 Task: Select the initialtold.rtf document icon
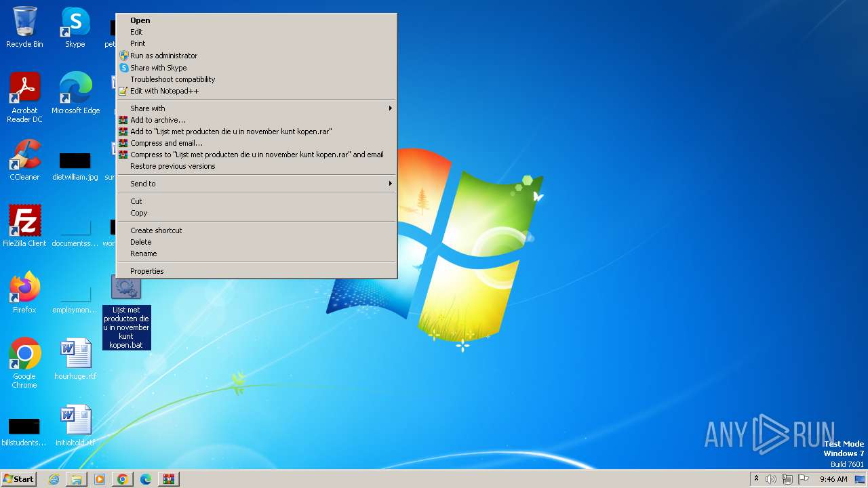pyautogui.click(x=75, y=425)
